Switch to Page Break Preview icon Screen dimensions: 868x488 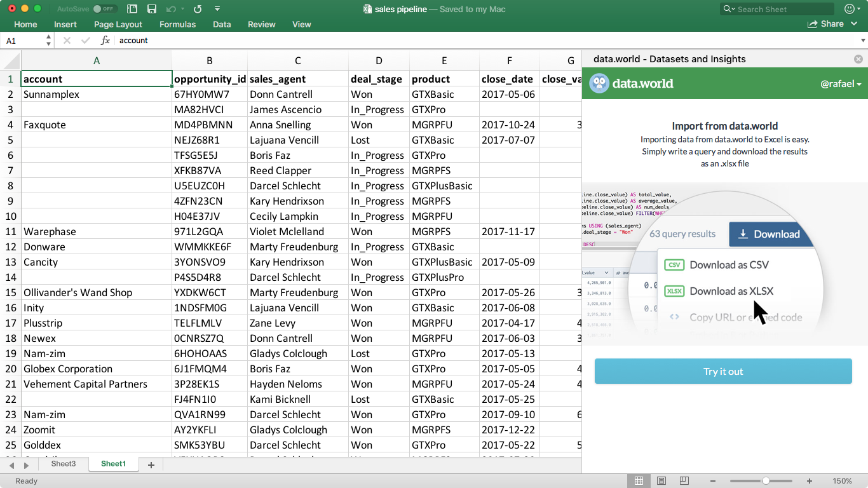pyautogui.click(x=684, y=481)
